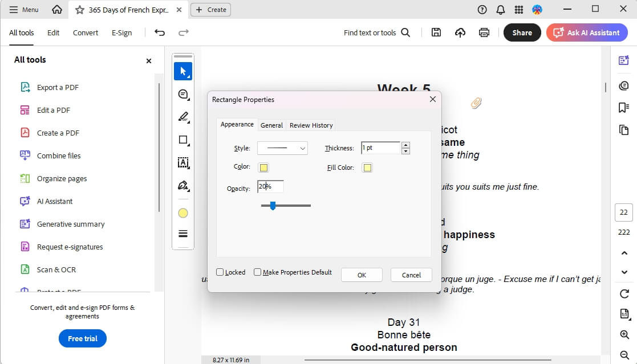
Task: Select the highlighter pen tool
Action: pos(183,117)
